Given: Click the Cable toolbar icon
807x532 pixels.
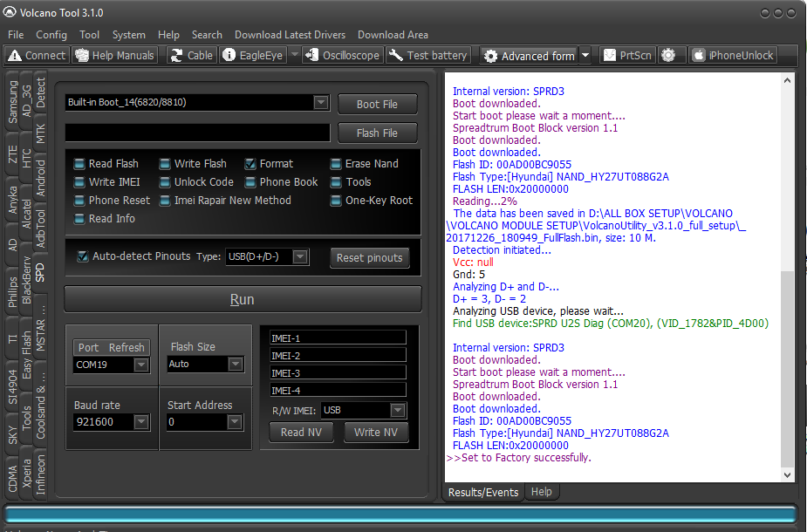Looking at the screenshot, I should pos(176,56).
